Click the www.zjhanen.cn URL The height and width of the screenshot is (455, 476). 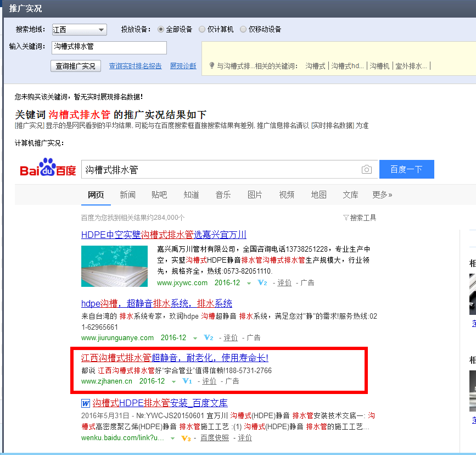point(107,381)
